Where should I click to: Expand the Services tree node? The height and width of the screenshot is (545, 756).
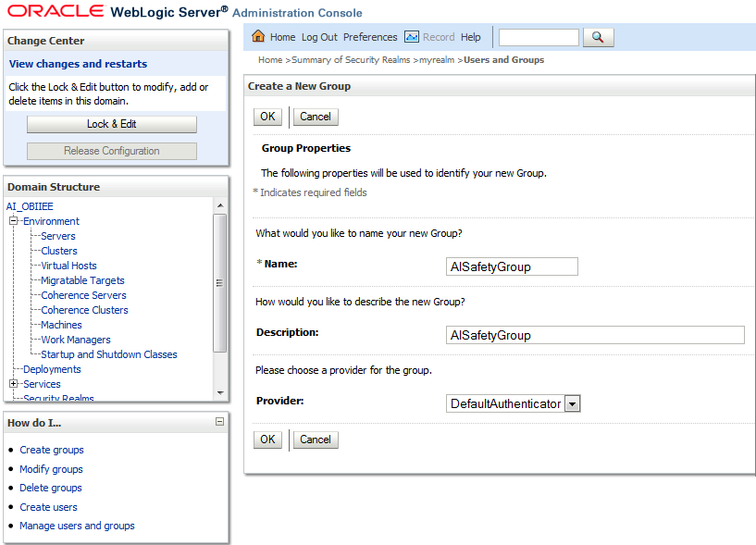coord(14,384)
